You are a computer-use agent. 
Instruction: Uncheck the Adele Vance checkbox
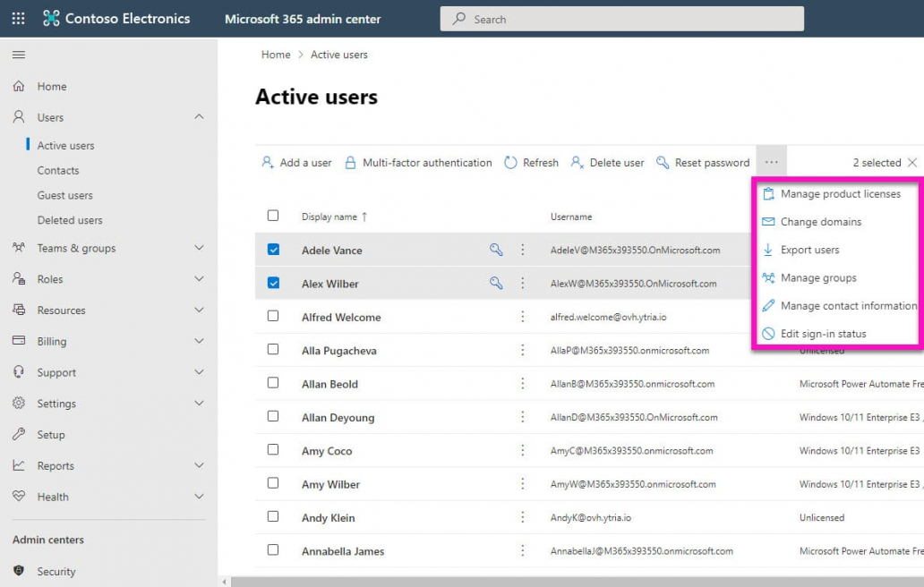(x=273, y=249)
